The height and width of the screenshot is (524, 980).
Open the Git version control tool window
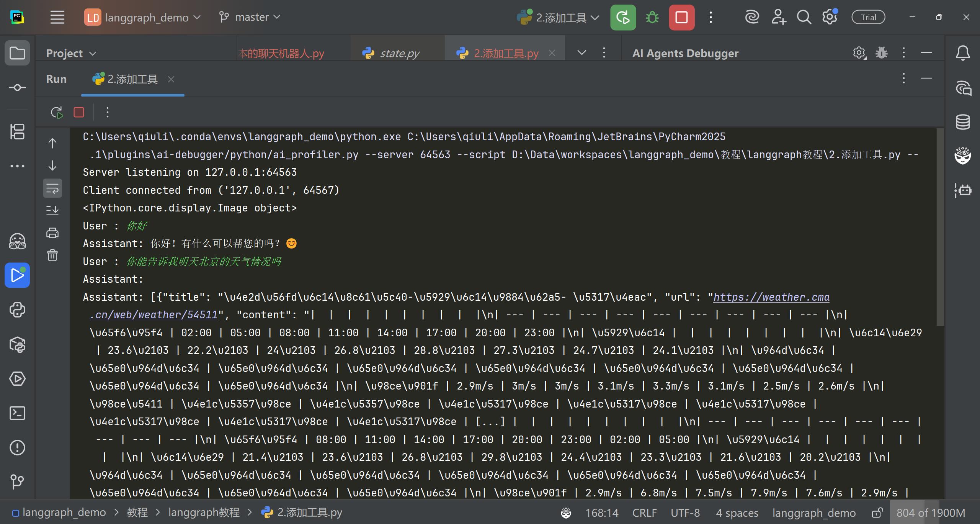(17, 481)
